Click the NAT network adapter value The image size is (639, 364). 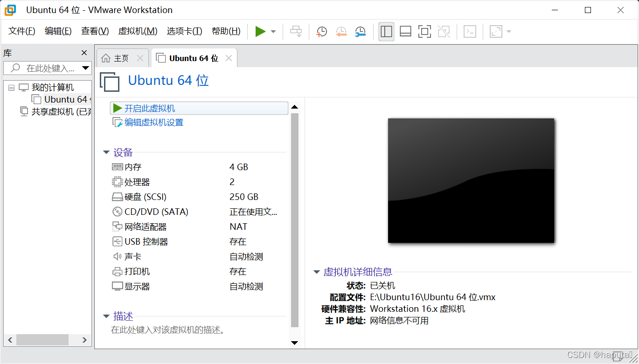(238, 227)
